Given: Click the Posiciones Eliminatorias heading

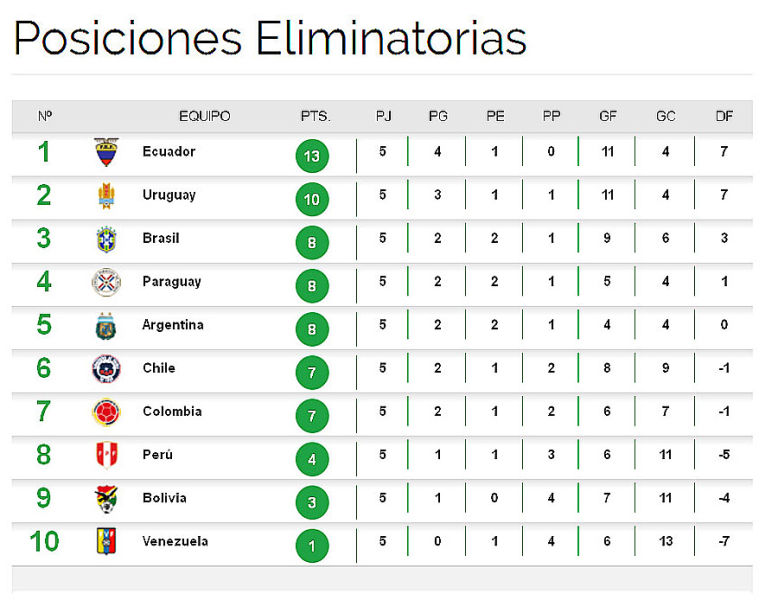Looking at the screenshot, I should point(270,39).
